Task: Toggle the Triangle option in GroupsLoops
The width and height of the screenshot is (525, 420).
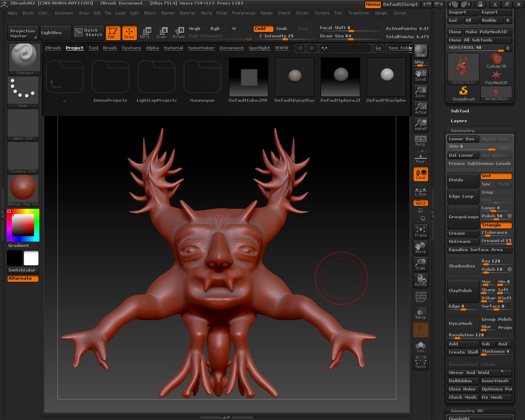Action: [496, 225]
